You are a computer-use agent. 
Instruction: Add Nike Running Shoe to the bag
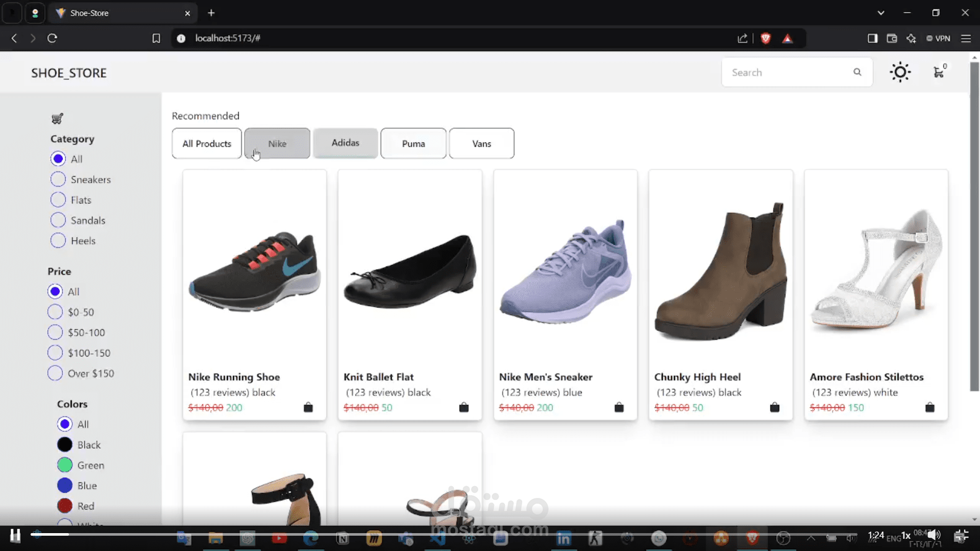(308, 407)
